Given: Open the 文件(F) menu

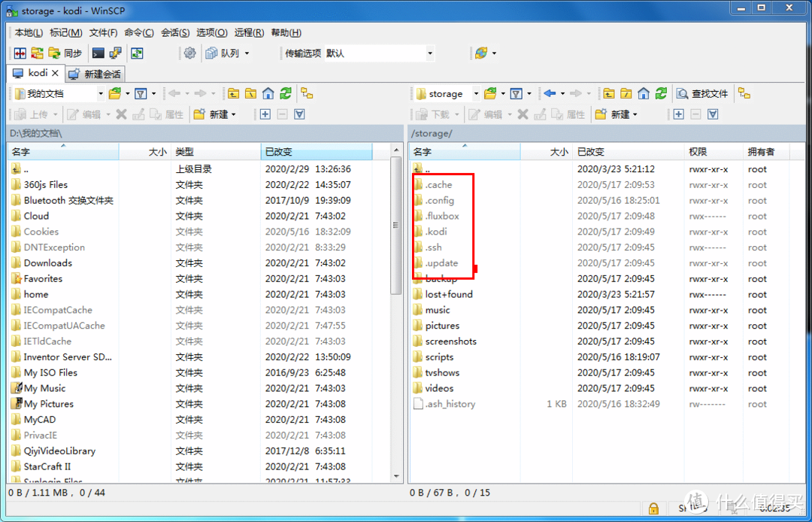Looking at the screenshot, I should [103, 32].
